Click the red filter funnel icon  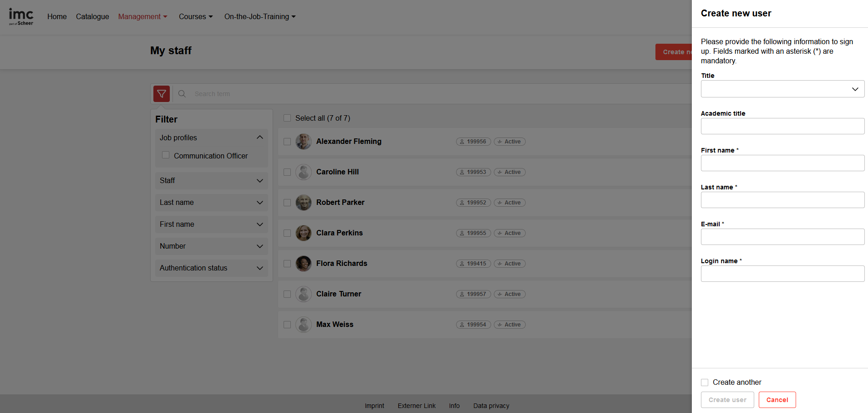pyautogui.click(x=162, y=94)
